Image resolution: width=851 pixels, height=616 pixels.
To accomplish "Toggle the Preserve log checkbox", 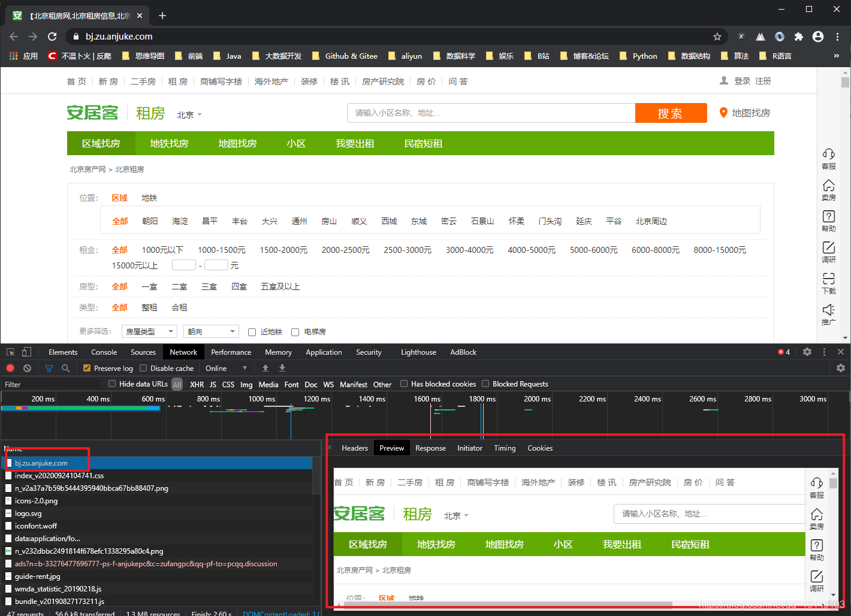I will tap(87, 368).
